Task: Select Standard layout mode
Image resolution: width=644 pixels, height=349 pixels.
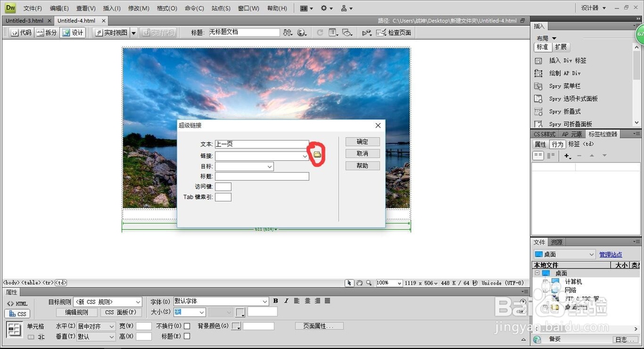Action: pyautogui.click(x=542, y=47)
